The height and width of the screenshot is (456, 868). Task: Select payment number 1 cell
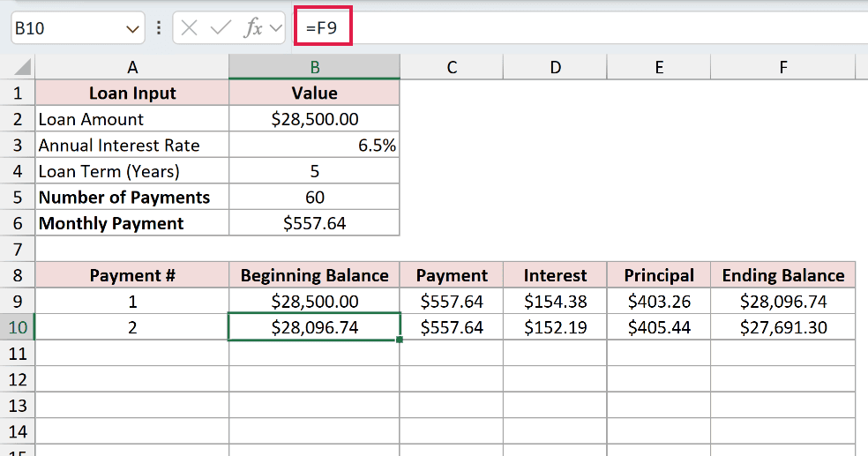tap(132, 301)
